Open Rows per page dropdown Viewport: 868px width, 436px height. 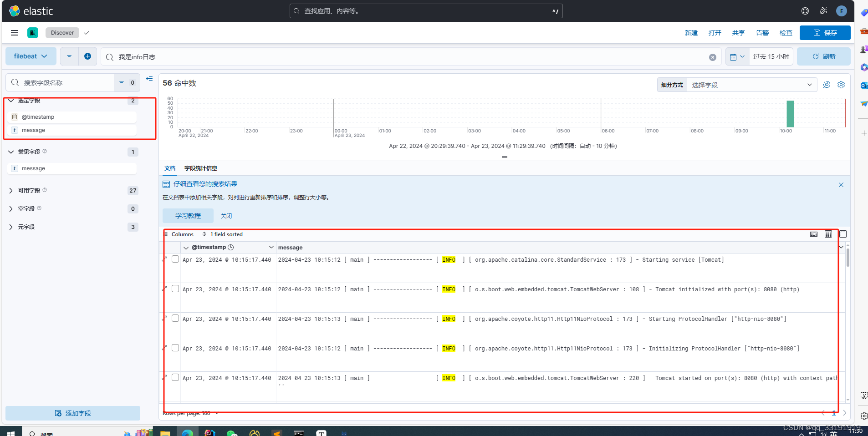click(x=190, y=413)
